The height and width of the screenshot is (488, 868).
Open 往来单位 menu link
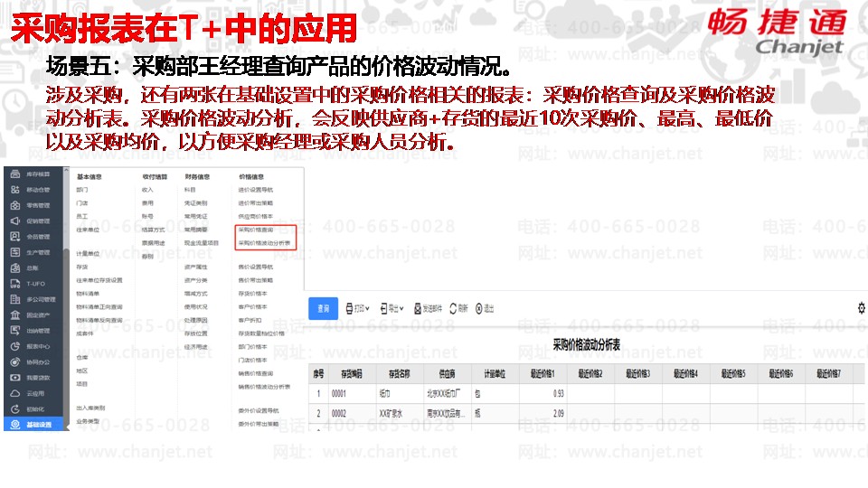(x=88, y=230)
